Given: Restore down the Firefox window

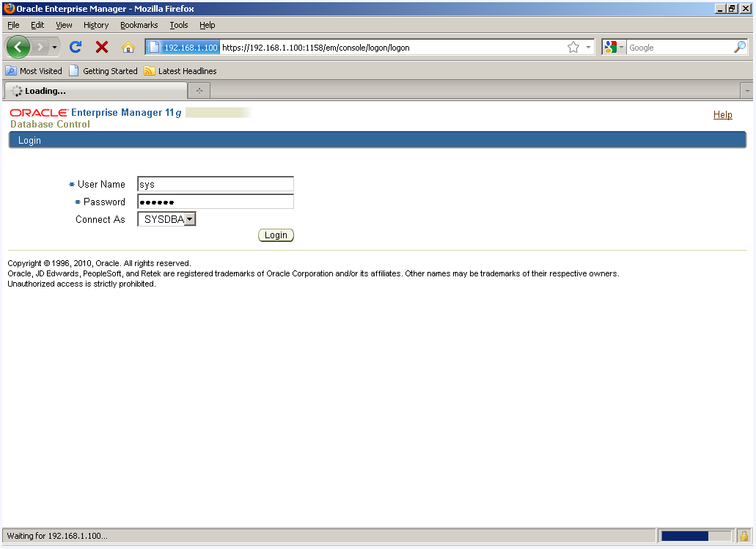Looking at the screenshot, I should [x=732, y=8].
